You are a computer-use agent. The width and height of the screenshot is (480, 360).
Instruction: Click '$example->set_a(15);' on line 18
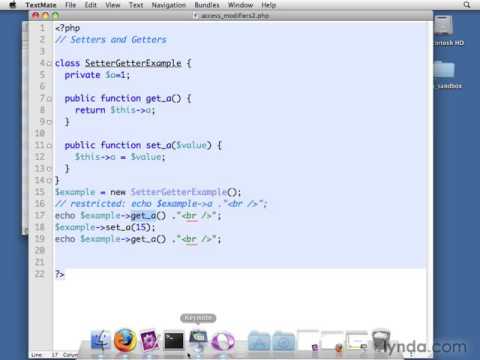105,227
